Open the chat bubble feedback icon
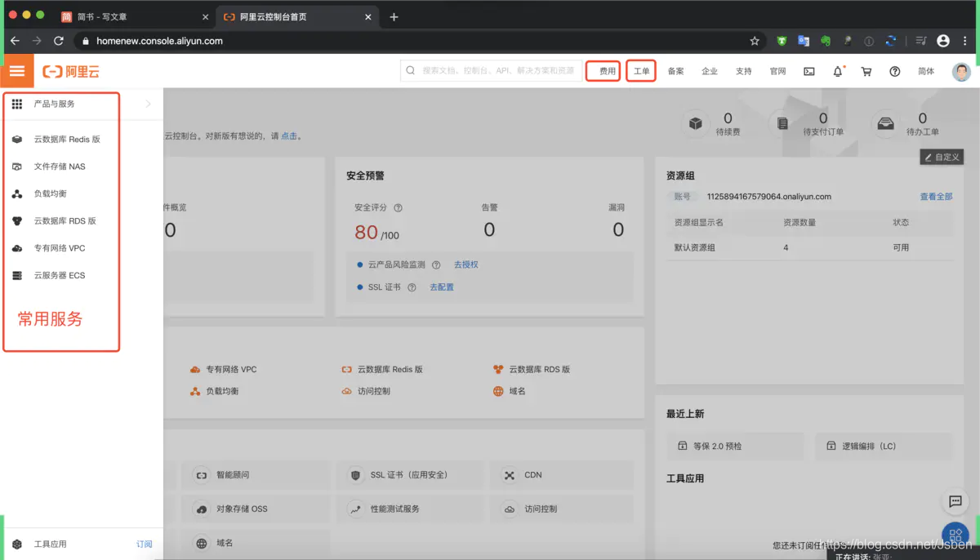Viewport: 980px width, 560px height. click(x=954, y=501)
